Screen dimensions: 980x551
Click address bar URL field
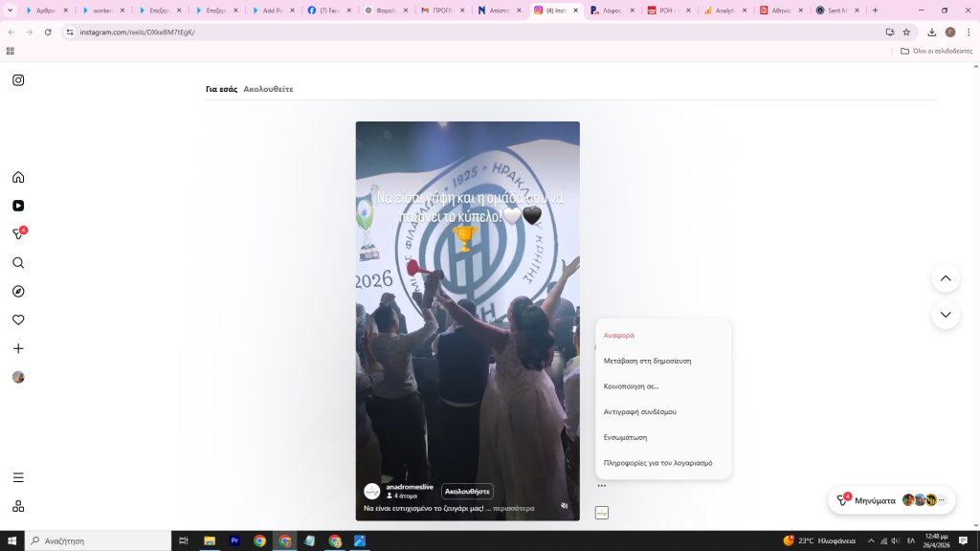[x=475, y=32]
